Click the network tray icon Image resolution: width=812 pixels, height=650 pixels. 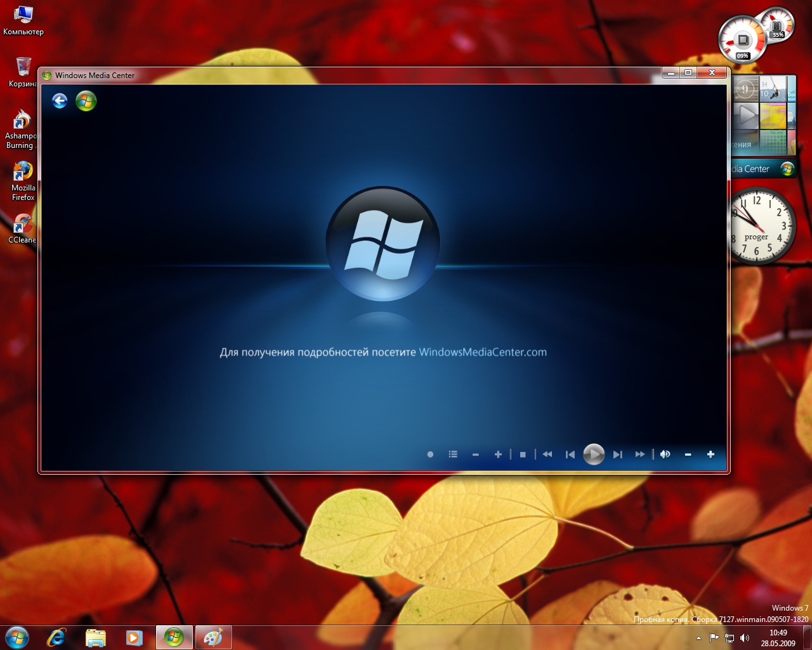pos(730,638)
